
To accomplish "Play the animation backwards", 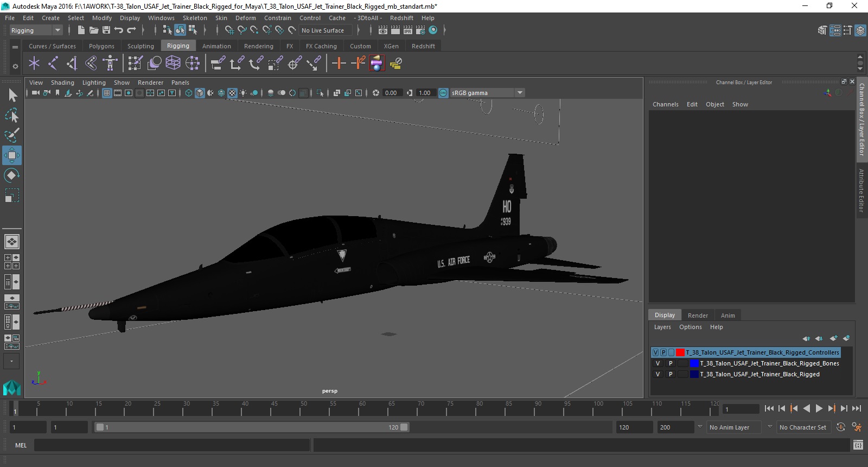I will click(807, 408).
